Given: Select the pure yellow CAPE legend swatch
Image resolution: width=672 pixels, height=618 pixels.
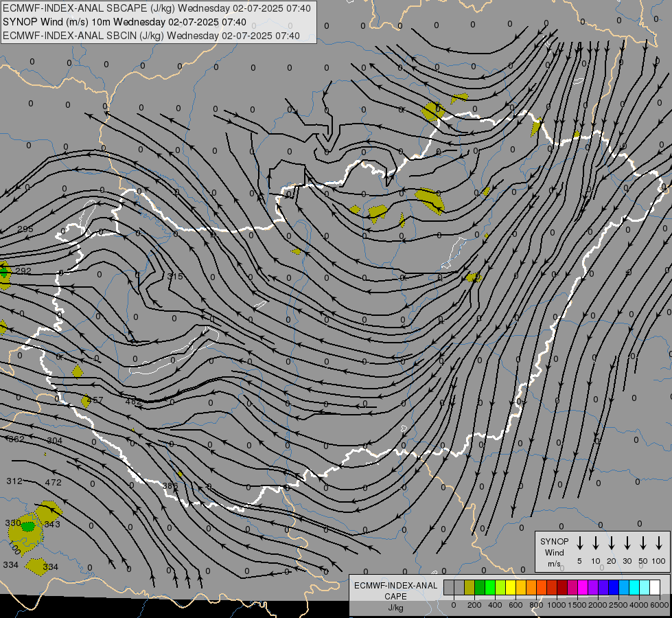Looking at the screenshot, I should 511,588.
